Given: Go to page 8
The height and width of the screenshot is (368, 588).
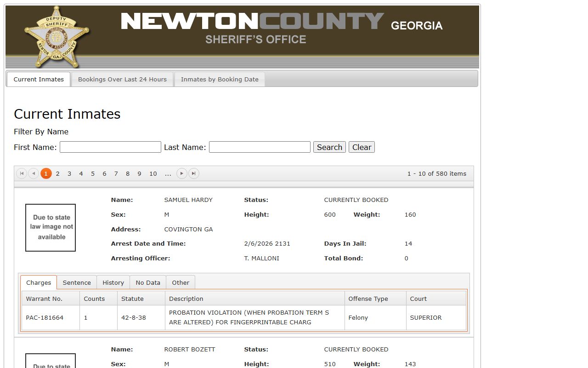Looking at the screenshot, I should [128, 173].
